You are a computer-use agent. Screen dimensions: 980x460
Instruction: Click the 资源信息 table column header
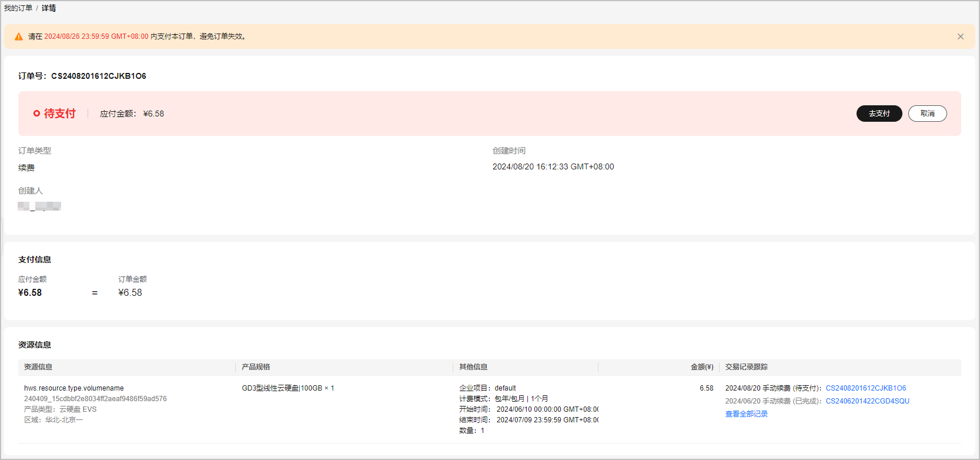tap(38, 367)
